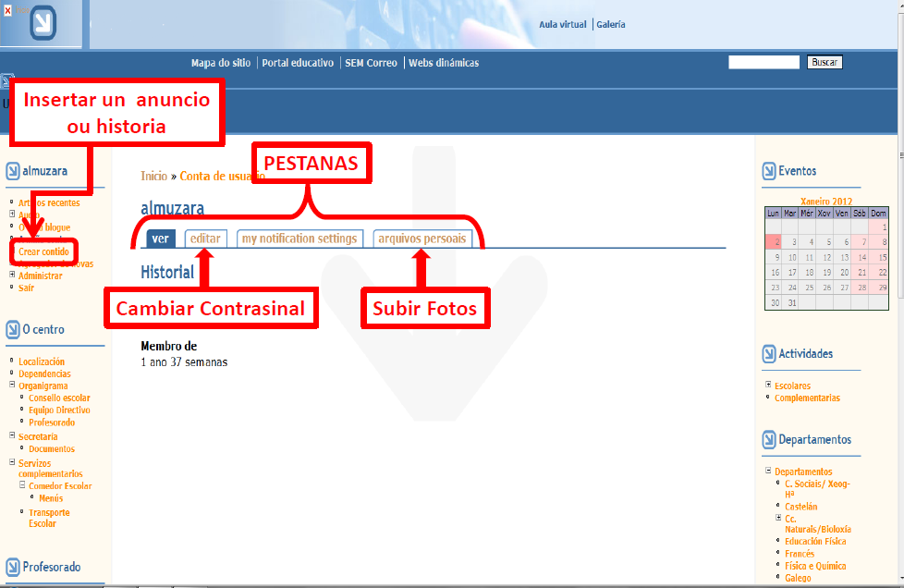Image resolution: width=904 pixels, height=588 pixels.
Task: Click the O centro block icon
Action: pos(13,330)
